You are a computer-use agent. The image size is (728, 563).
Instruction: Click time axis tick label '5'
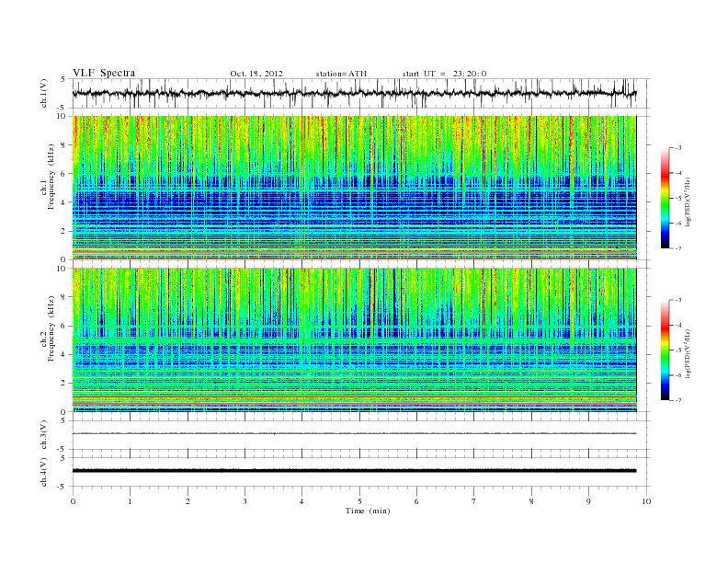[x=359, y=501]
